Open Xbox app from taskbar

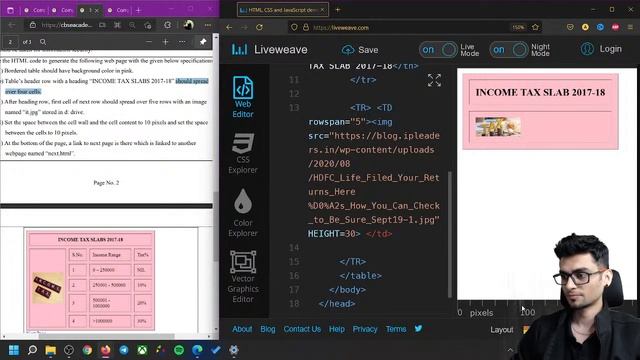click(142, 350)
